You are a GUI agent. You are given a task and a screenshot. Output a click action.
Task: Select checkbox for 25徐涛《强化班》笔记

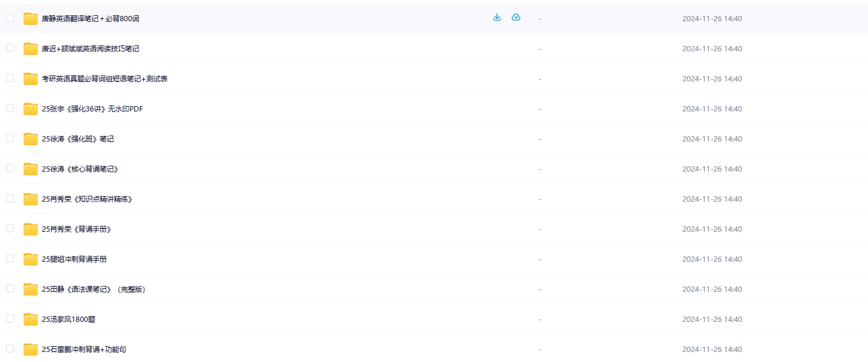click(x=10, y=138)
